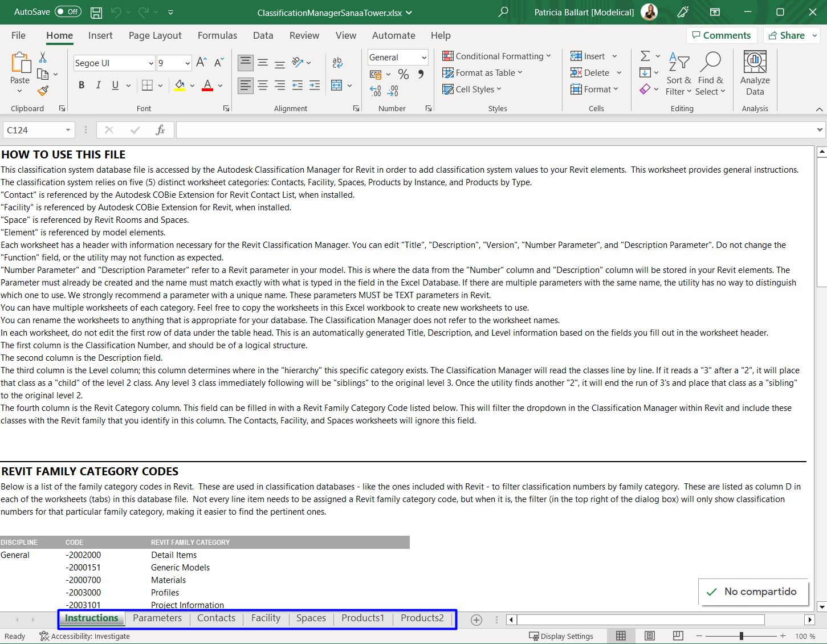Click the Orientation text angle icon

(298, 62)
